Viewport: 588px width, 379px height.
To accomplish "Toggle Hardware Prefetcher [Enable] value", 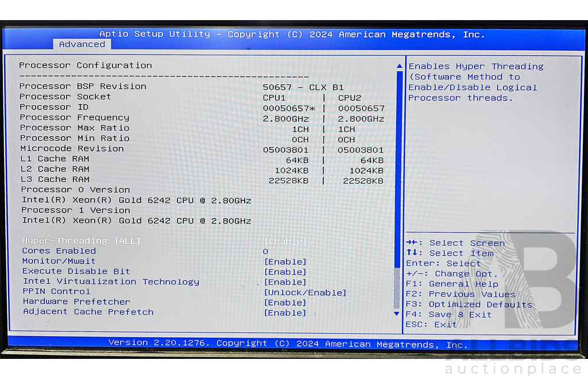I will coord(285,303).
